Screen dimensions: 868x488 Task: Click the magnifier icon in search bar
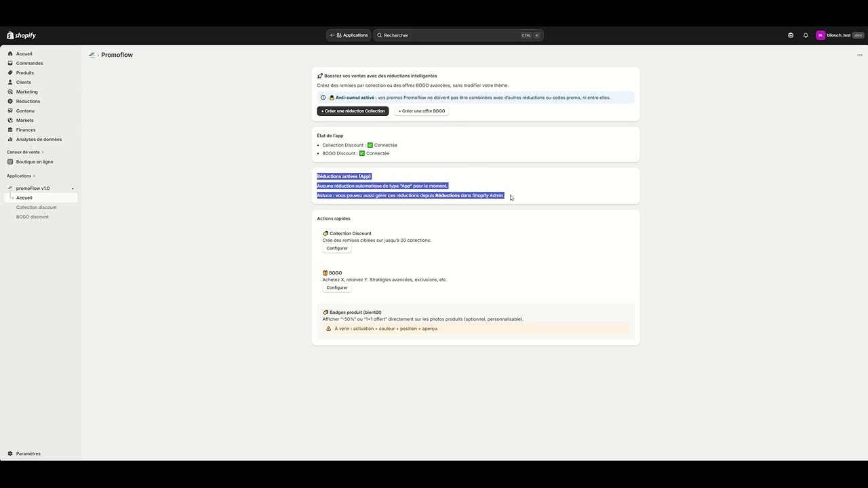pos(380,35)
